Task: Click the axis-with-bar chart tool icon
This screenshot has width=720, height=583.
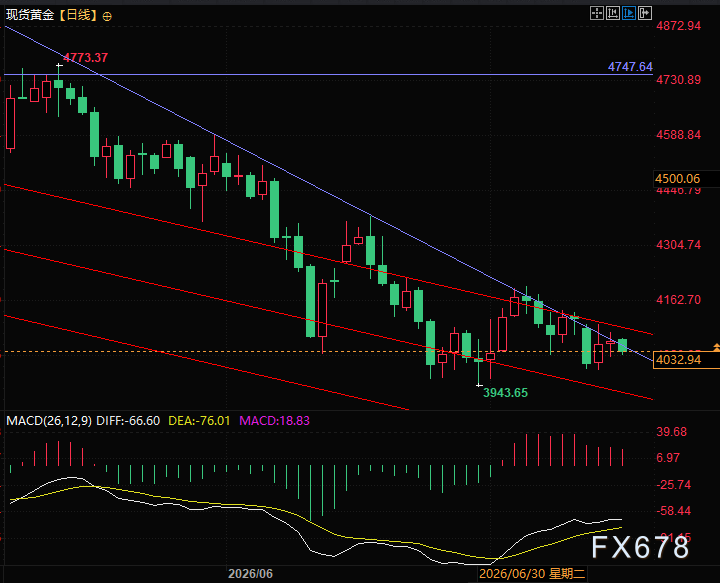Action: point(613,13)
